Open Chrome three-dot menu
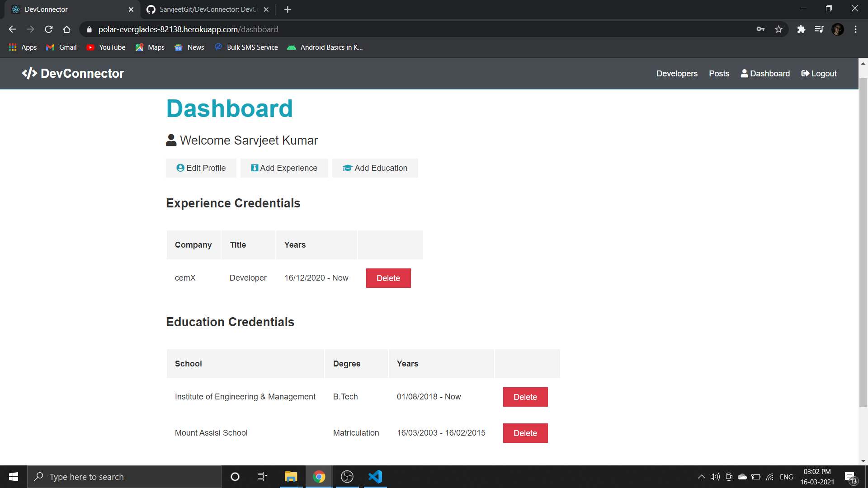868x488 pixels. coord(855,29)
